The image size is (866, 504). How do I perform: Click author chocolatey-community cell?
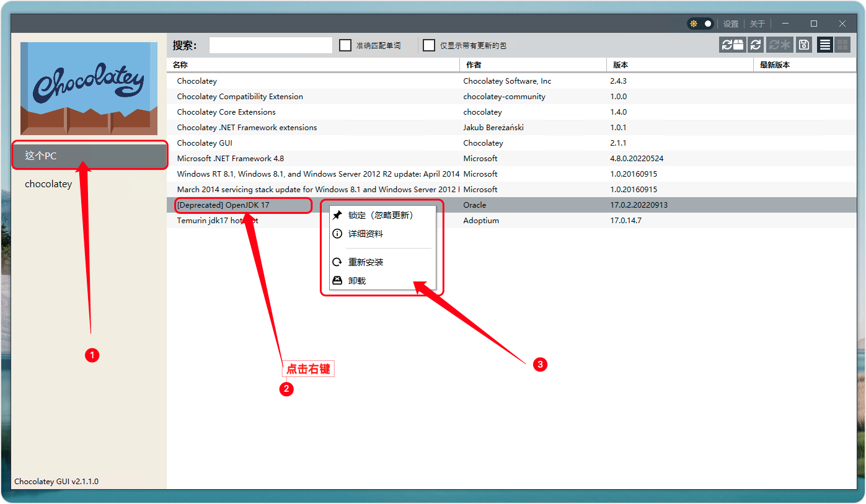tap(504, 96)
